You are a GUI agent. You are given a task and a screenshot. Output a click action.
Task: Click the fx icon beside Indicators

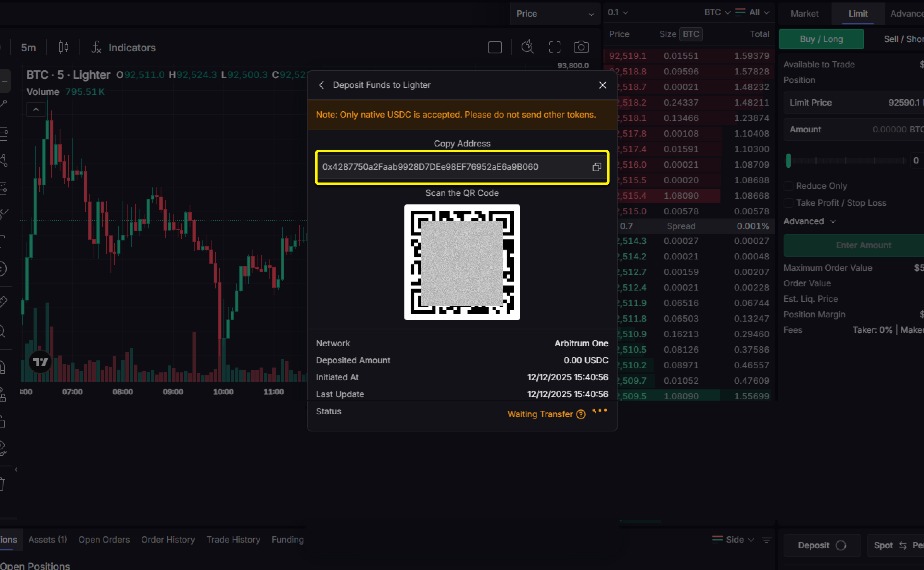click(96, 48)
